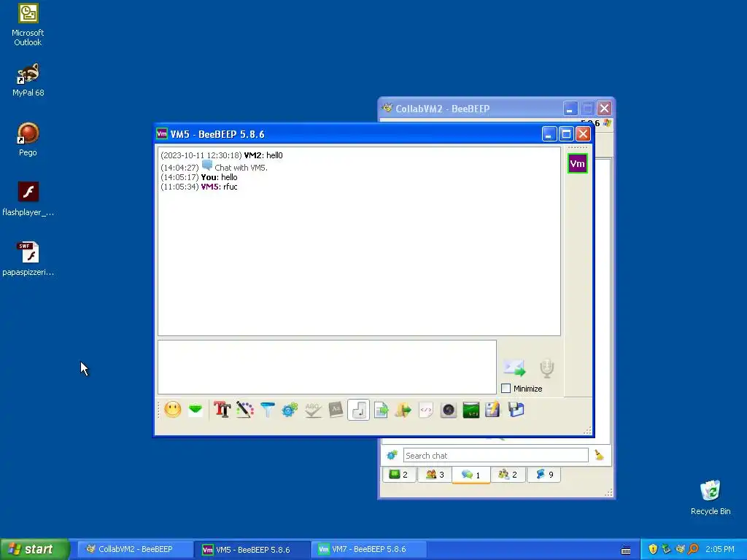Viewport: 747px width, 560px height.
Task: Click the blue floppy disks save icon
Action: (x=516, y=410)
